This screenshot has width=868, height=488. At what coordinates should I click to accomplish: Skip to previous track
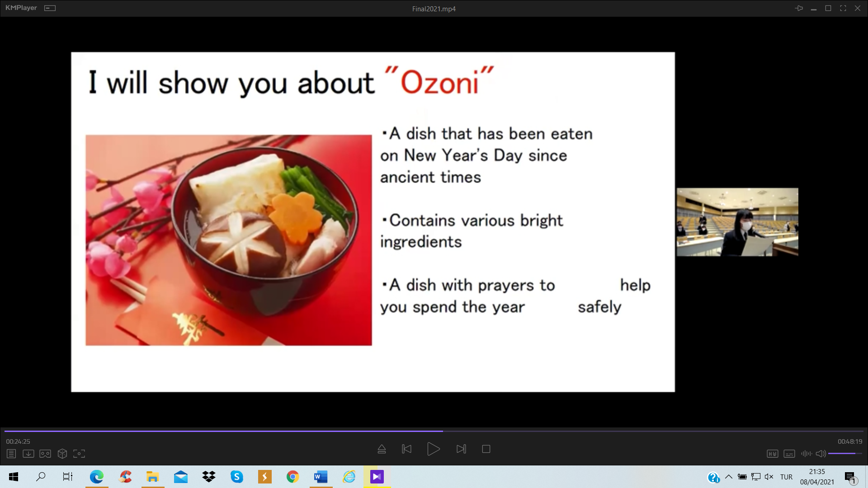(x=406, y=449)
